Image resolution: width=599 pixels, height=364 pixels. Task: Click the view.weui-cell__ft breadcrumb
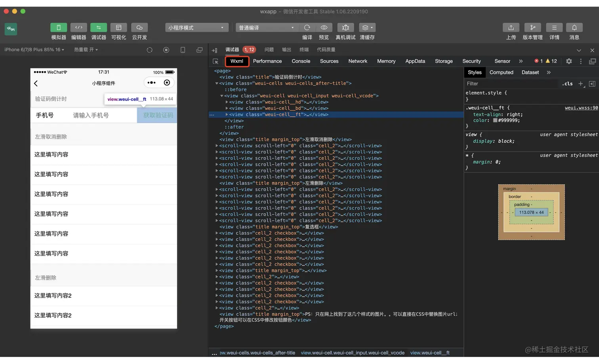click(x=430, y=353)
